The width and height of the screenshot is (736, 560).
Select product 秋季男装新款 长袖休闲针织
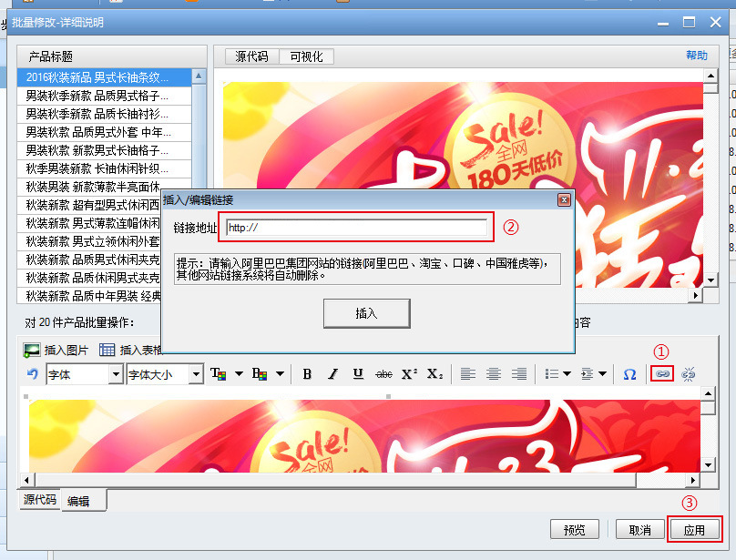coord(104,168)
